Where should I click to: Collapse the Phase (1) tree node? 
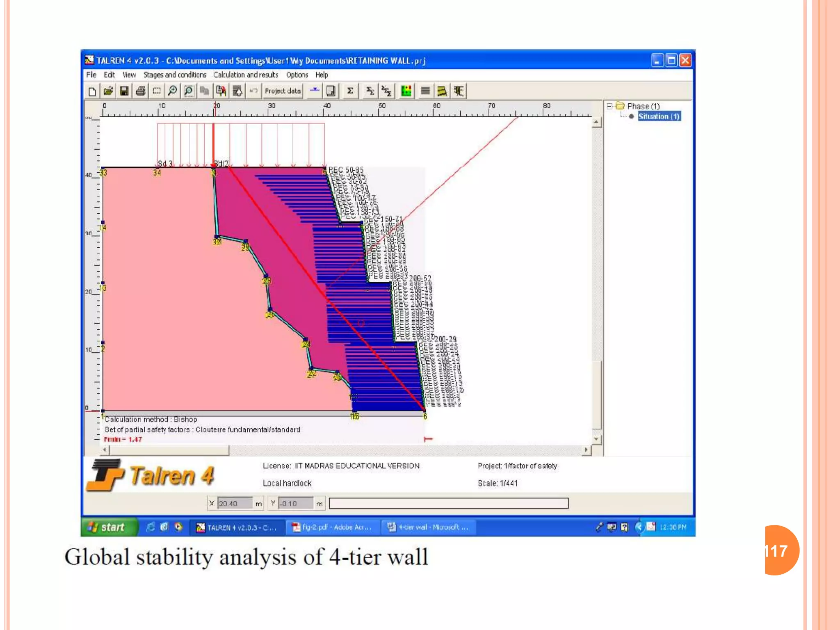pos(609,106)
